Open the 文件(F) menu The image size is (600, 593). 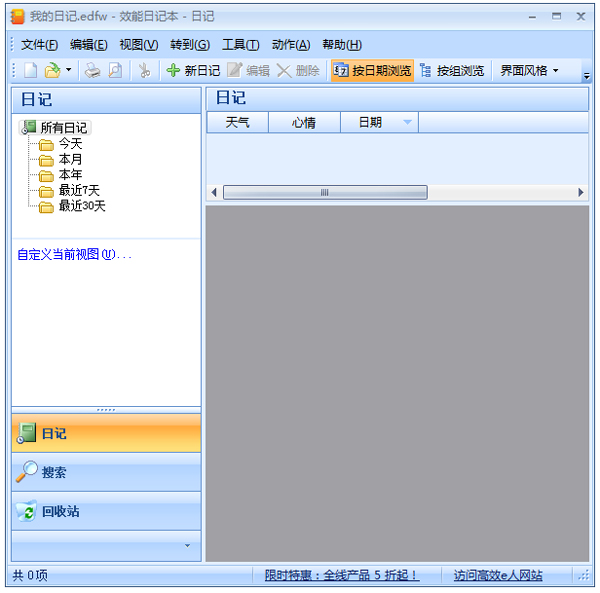tap(39, 45)
